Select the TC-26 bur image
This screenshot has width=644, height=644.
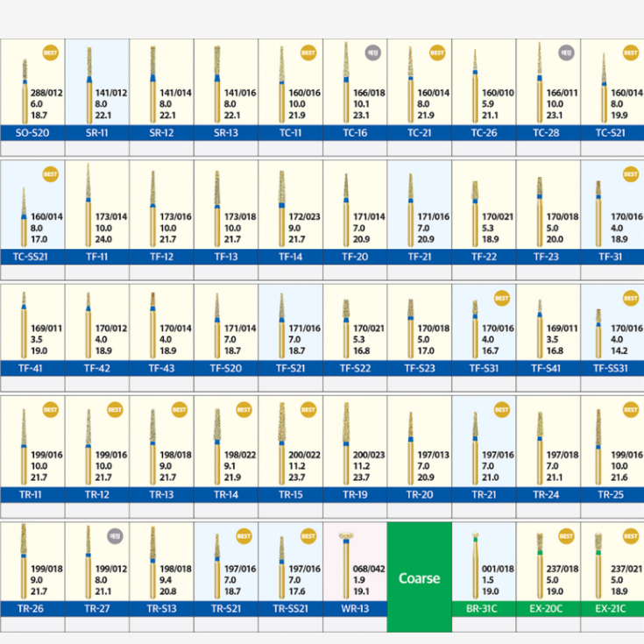point(475,86)
